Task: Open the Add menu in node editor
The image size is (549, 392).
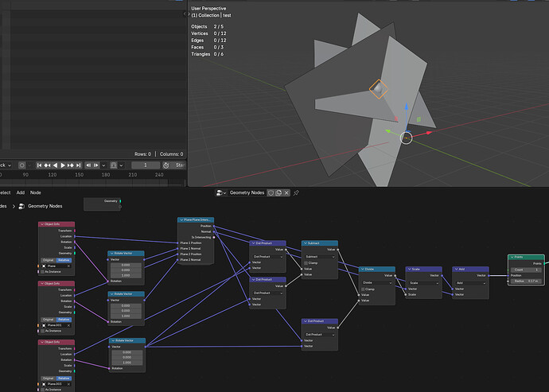Action: pyautogui.click(x=21, y=192)
